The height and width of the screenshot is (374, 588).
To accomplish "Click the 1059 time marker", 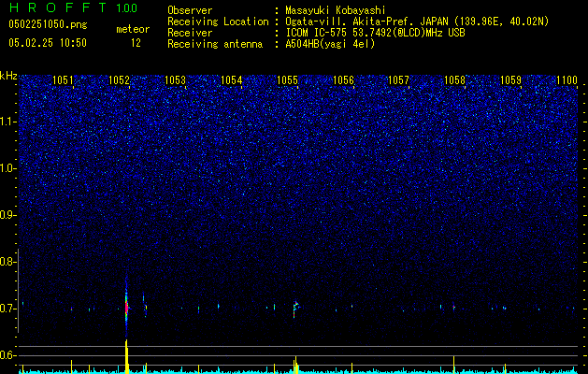I will [510, 80].
